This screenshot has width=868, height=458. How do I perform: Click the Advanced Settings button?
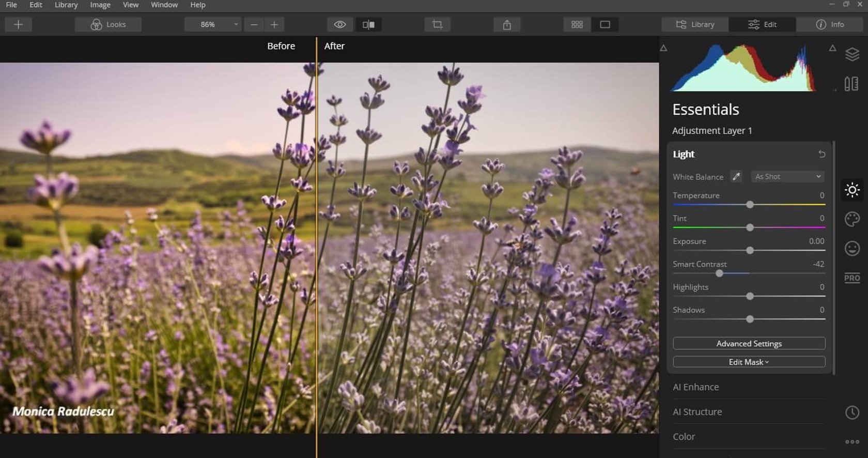click(x=749, y=344)
